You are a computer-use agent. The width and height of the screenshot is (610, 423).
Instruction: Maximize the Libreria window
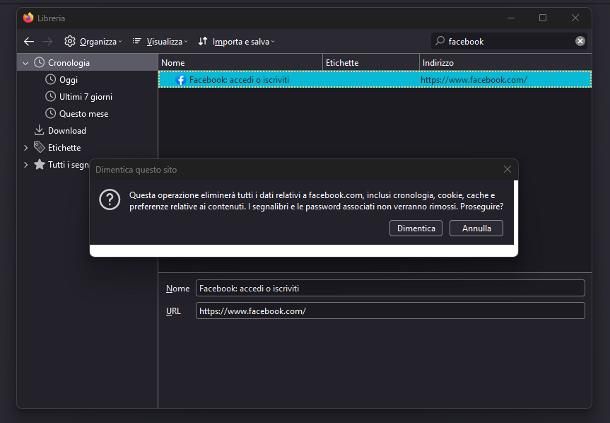(x=543, y=18)
